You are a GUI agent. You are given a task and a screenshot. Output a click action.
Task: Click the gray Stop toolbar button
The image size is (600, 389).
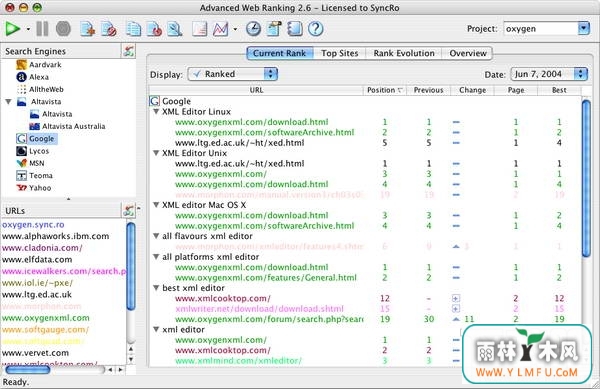tap(63, 29)
